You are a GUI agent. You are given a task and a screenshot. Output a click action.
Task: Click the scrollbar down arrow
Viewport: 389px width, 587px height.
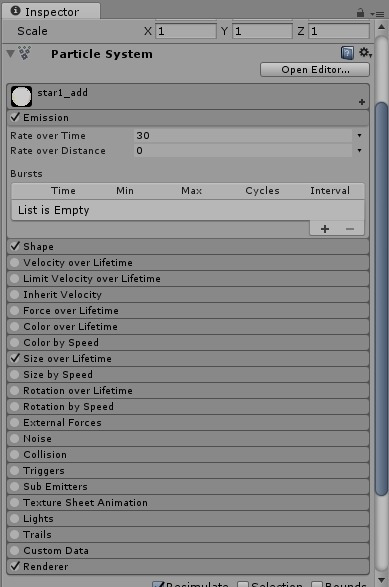(x=382, y=580)
